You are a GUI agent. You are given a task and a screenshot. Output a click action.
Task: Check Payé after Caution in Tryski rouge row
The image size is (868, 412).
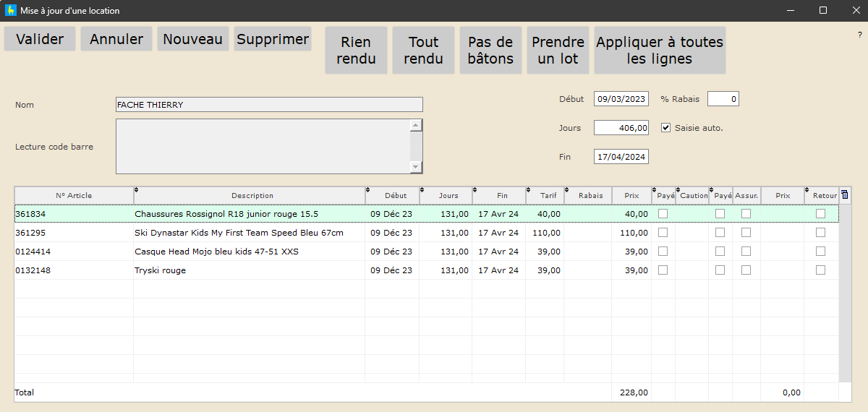(x=720, y=270)
